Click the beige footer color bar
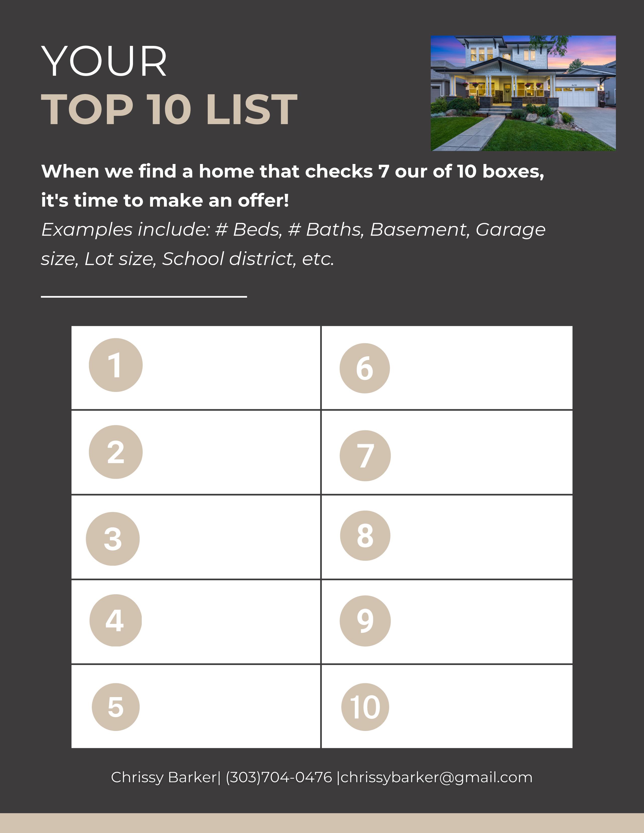This screenshot has height=833, width=644. coord(322,823)
